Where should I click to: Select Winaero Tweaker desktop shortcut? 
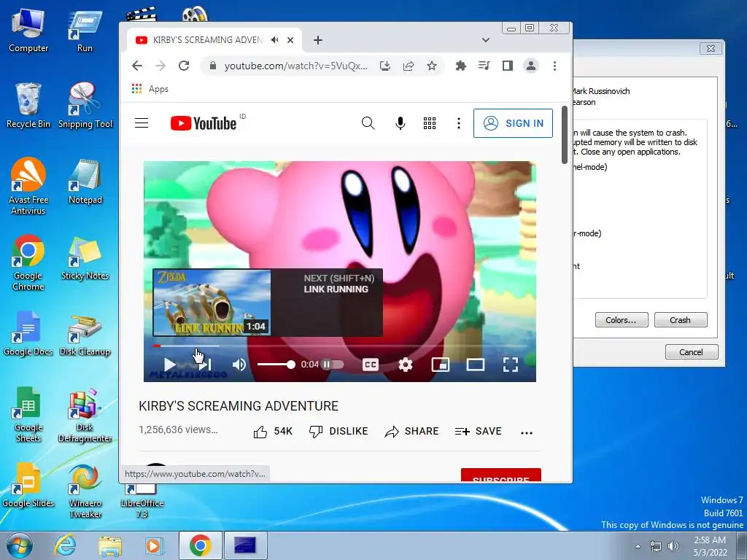point(85,491)
